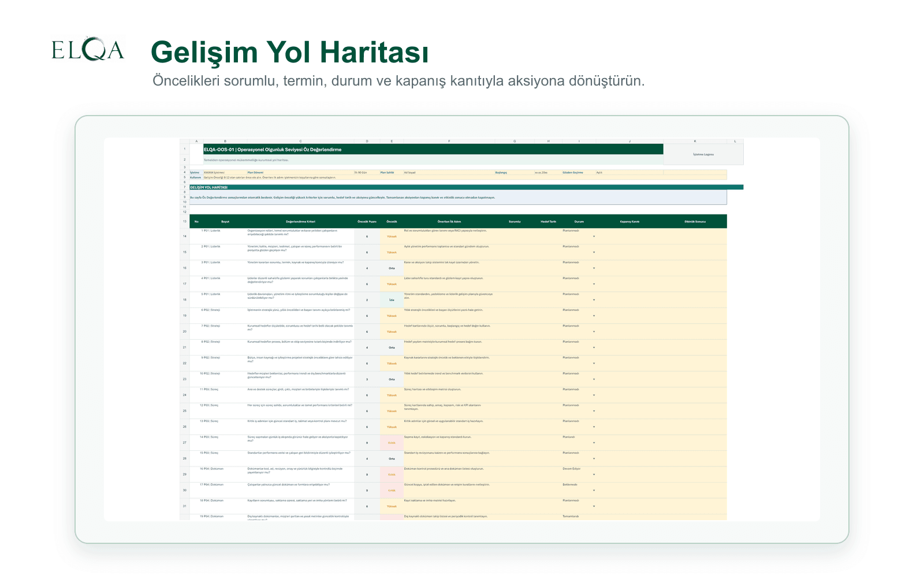Click the Sorumlu column heading
The image size is (924, 578).
click(x=515, y=221)
